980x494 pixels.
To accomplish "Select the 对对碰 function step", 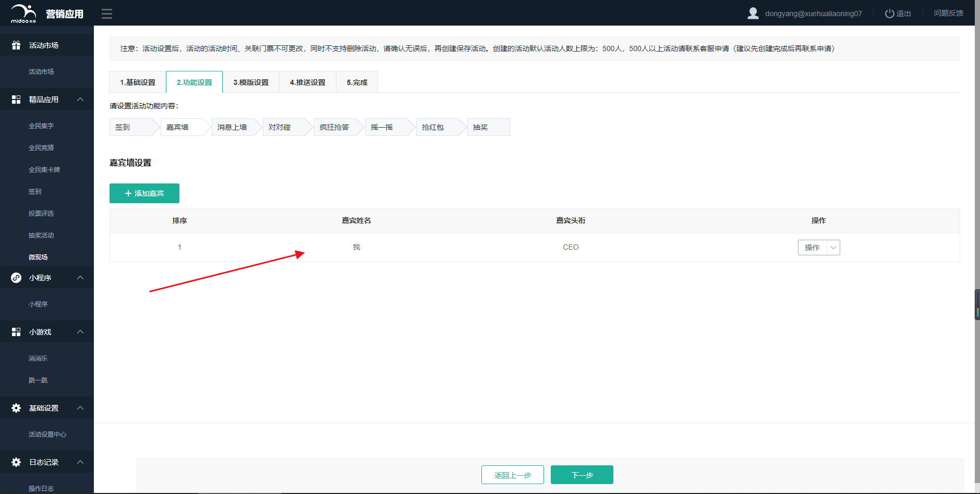I will pos(287,127).
